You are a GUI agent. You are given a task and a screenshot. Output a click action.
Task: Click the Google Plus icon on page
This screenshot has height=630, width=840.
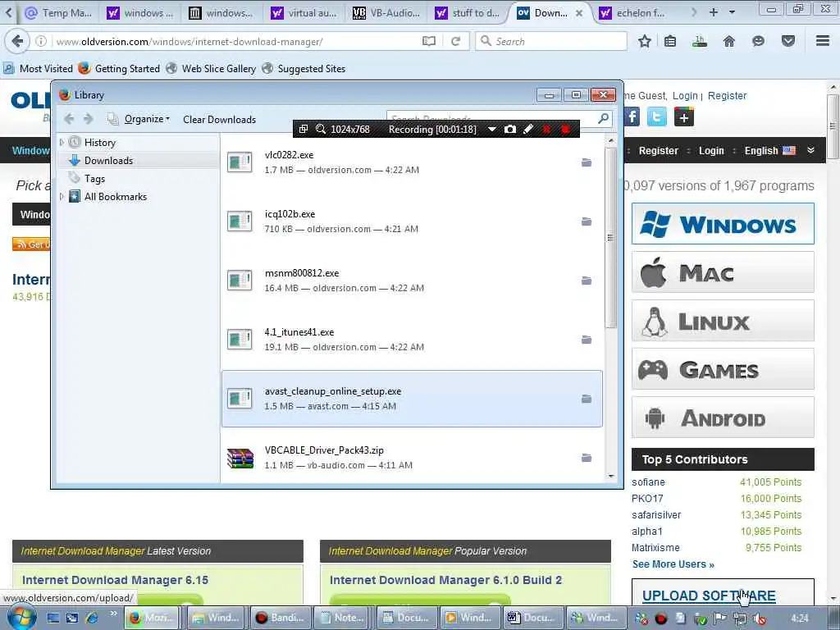[x=684, y=116]
